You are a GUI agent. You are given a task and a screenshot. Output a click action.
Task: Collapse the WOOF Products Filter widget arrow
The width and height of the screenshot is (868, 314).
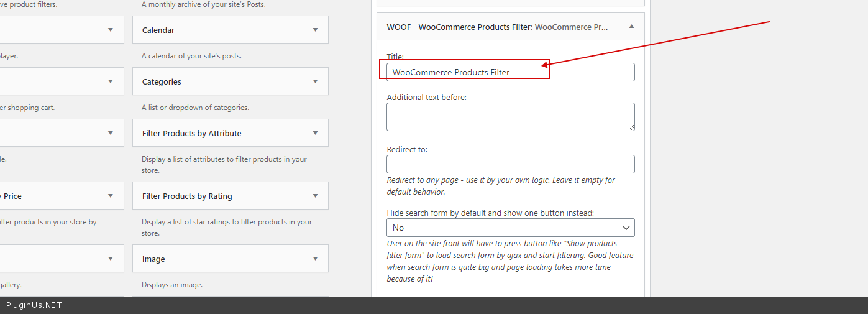coord(631,27)
